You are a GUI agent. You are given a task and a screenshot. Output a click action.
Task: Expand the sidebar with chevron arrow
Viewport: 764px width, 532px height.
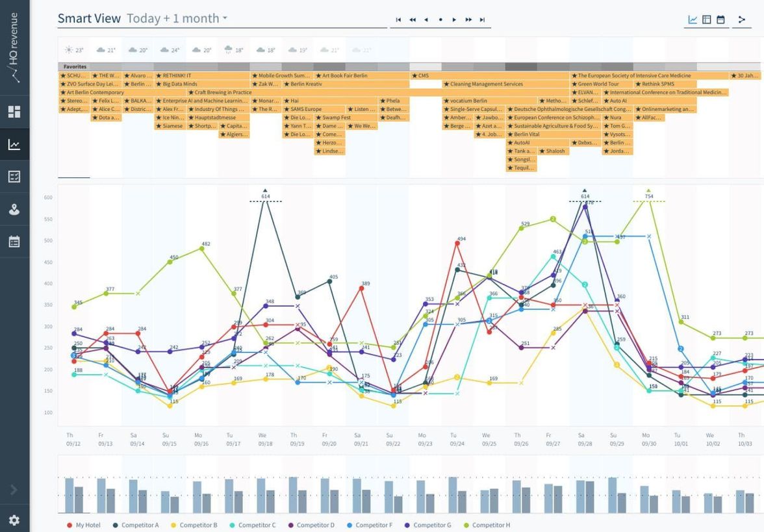point(14,490)
